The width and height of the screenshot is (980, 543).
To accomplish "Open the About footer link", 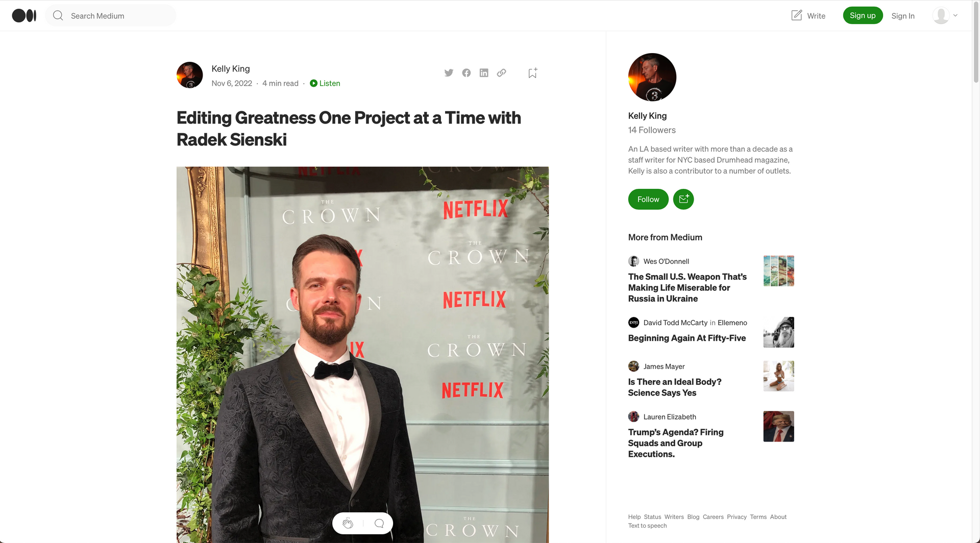I will (x=778, y=517).
